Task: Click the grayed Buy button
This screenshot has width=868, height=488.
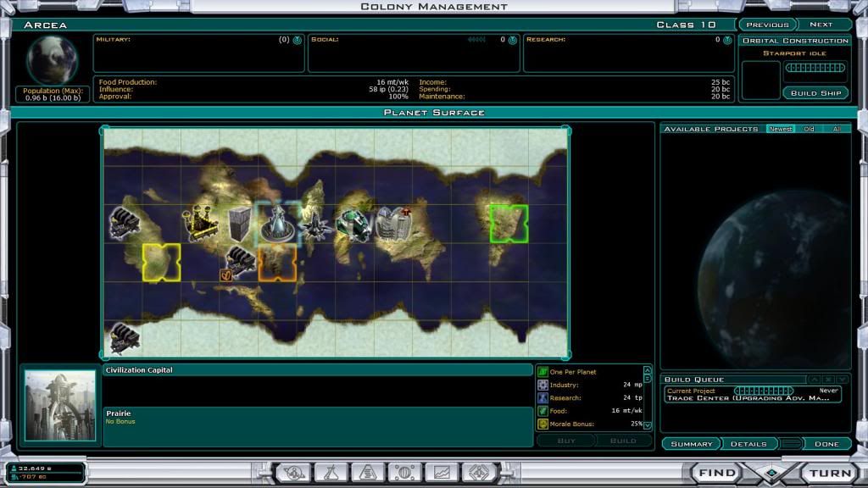Action: point(566,441)
